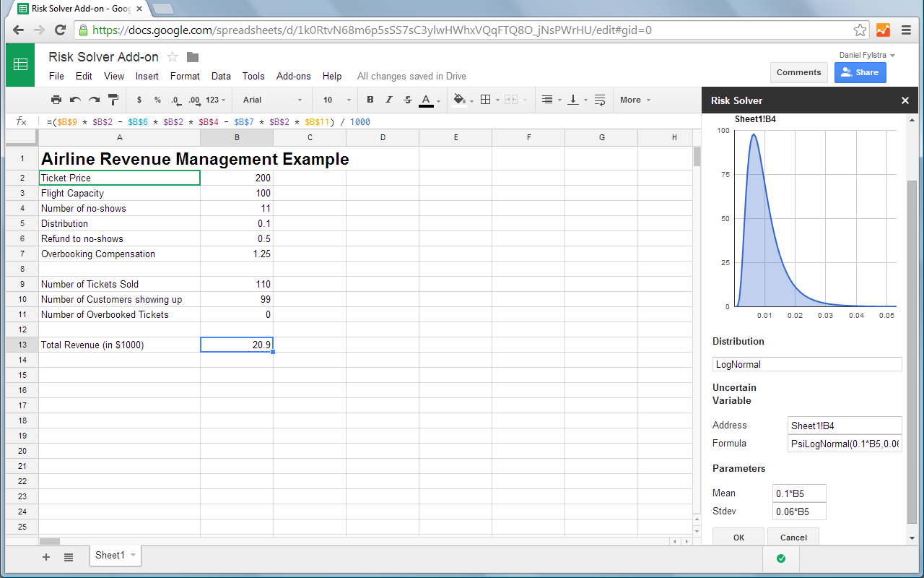Toggle text wrapping icon

600,100
